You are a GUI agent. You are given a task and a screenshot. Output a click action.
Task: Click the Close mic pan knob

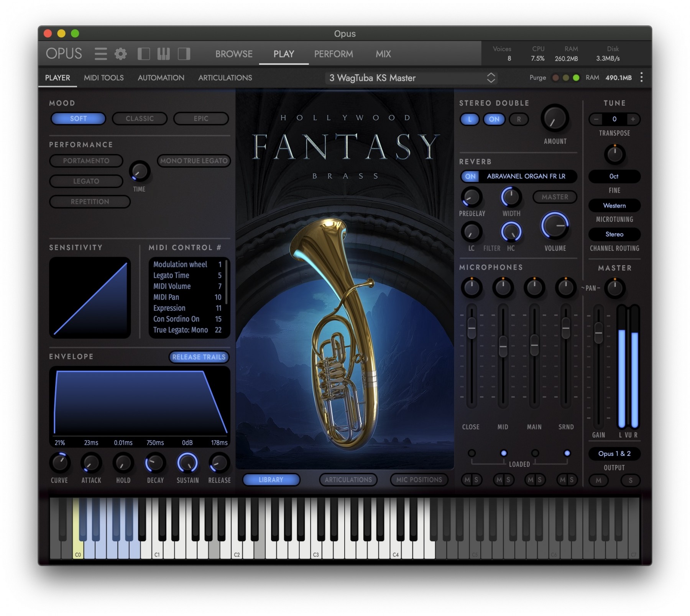(472, 288)
